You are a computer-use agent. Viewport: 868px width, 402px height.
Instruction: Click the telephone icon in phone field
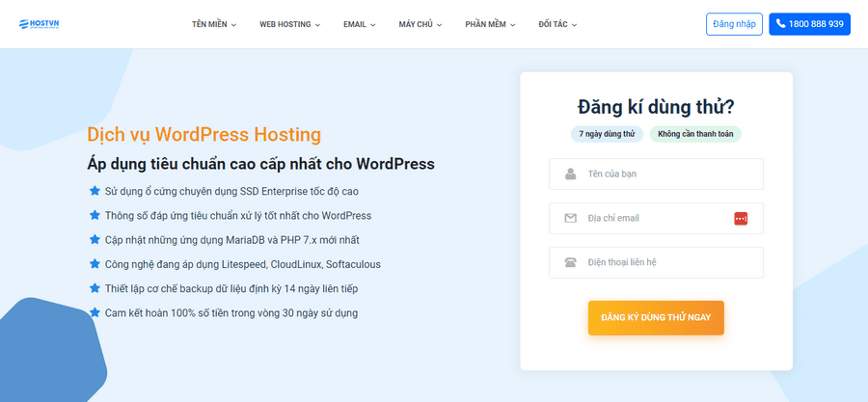tap(570, 262)
